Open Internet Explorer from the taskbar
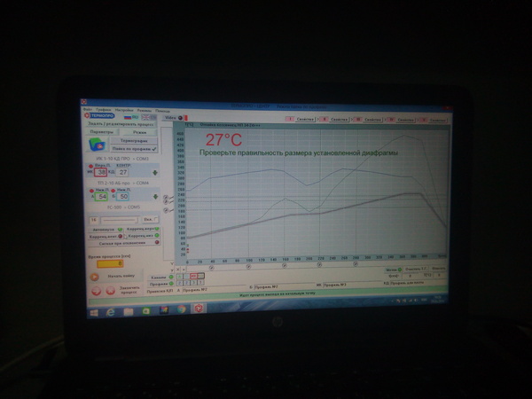 click(113, 310)
